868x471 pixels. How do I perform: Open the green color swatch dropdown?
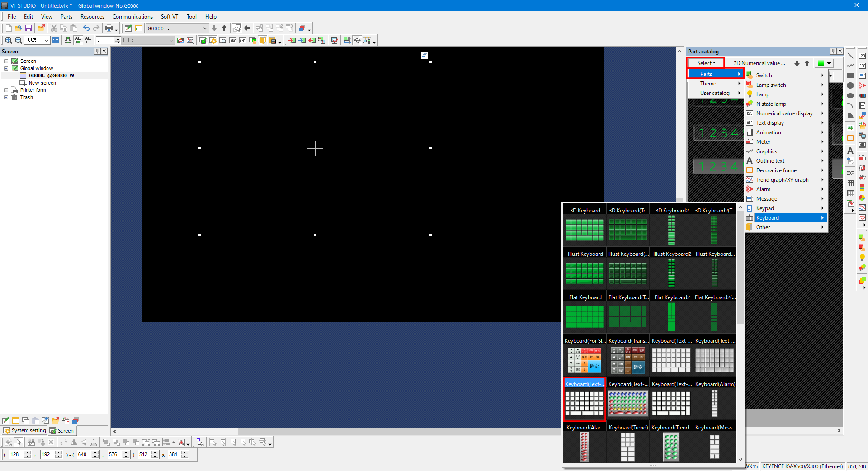coord(829,63)
